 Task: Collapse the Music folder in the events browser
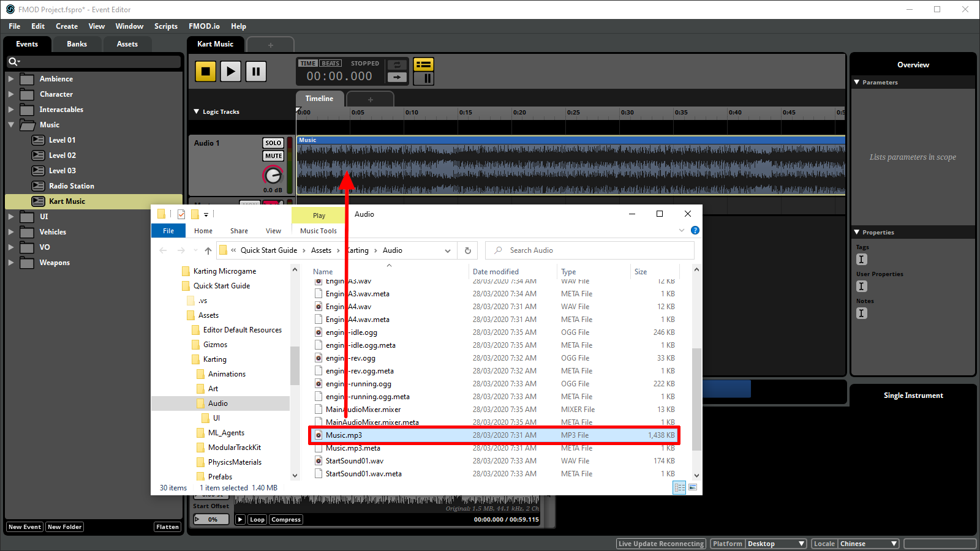pos(11,124)
